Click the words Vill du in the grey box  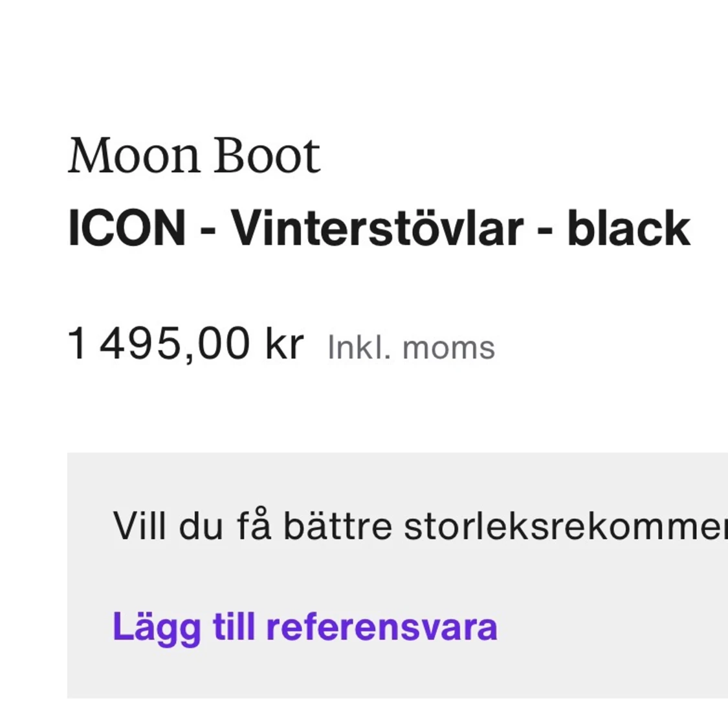(168, 525)
